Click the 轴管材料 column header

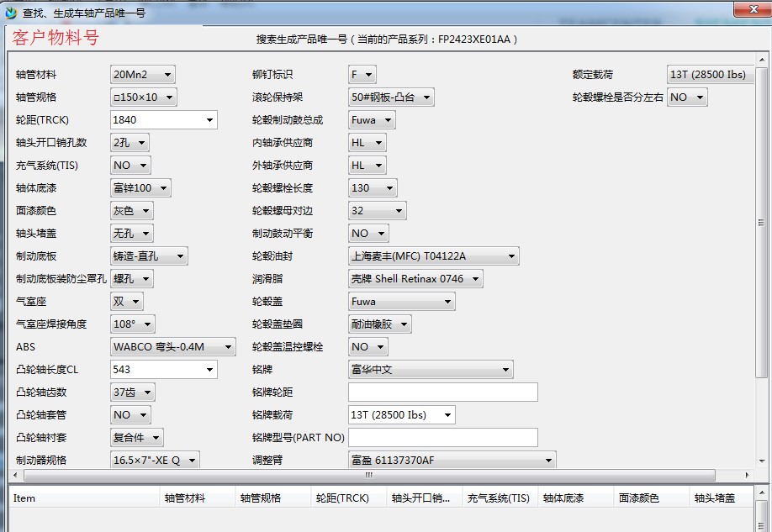(x=198, y=498)
